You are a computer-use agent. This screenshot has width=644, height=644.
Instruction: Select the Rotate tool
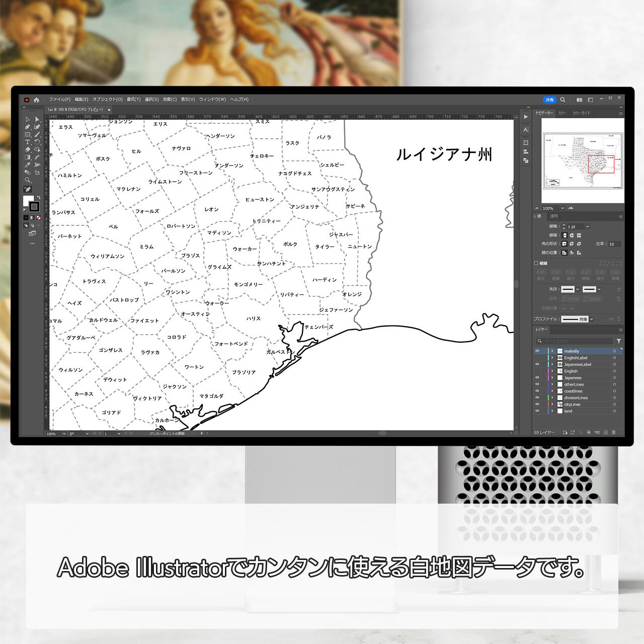(x=37, y=142)
